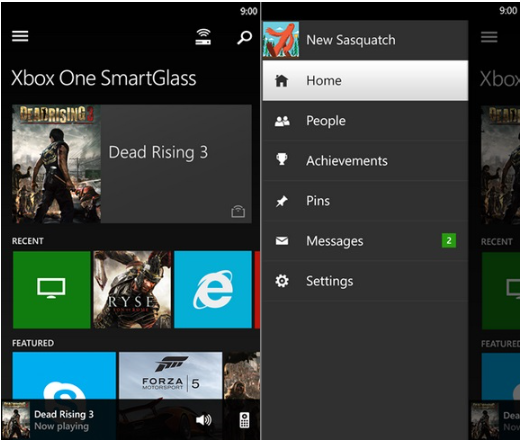Select Home in the side menu

pyautogui.click(x=365, y=80)
